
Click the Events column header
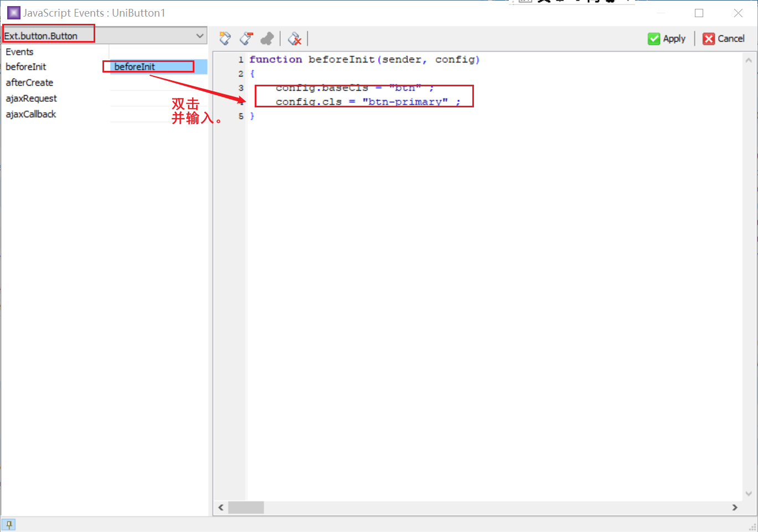click(x=19, y=51)
